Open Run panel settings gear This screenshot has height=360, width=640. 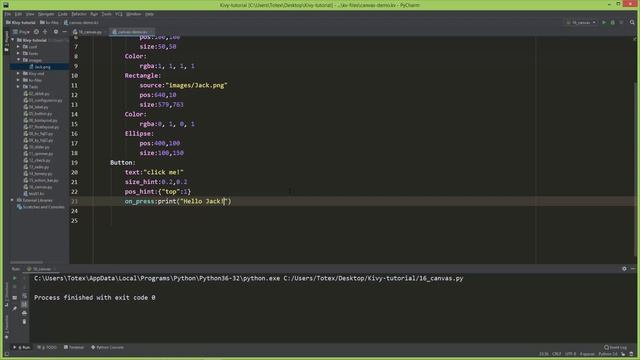624,269
